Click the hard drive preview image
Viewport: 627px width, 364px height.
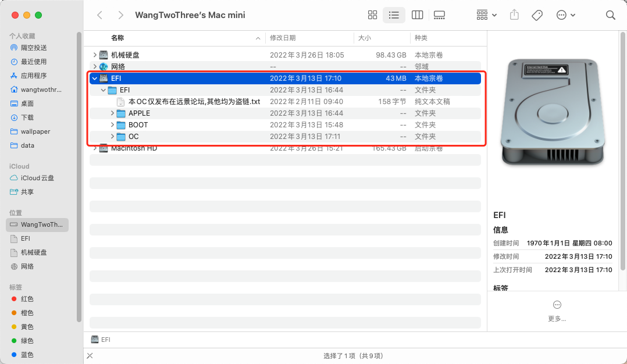click(x=553, y=112)
